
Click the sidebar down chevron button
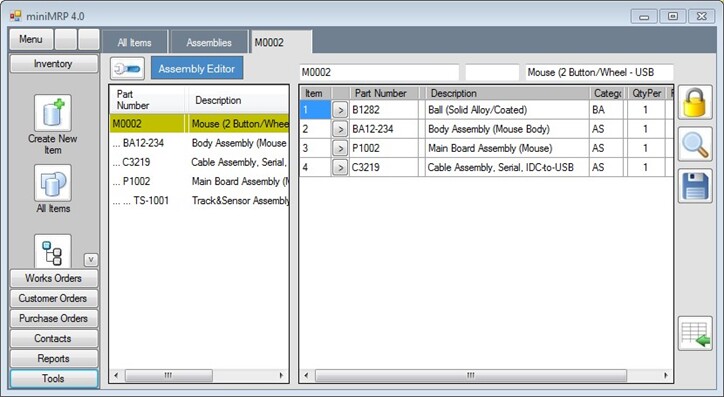(x=91, y=260)
